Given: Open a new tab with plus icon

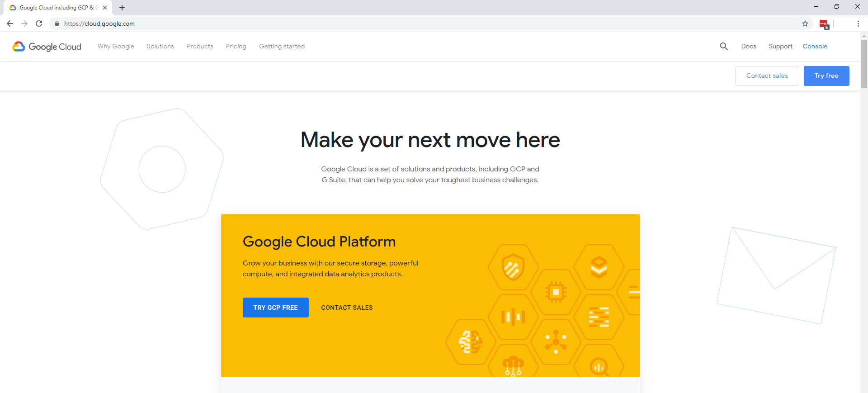Looking at the screenshot, I should [x=122, y=8].
